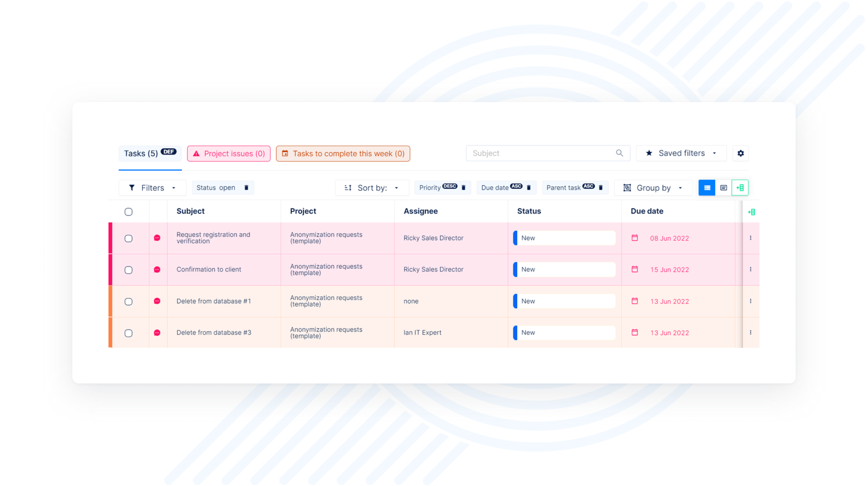Open comment bubble for Confirmation to client
The height and width of the screenshot is (486, 868).
pyautogui.click(x=157, y=270)
